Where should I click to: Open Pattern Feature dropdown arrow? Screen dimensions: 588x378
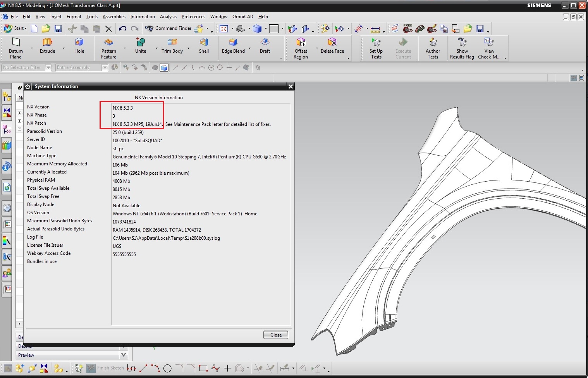(125, 48)
